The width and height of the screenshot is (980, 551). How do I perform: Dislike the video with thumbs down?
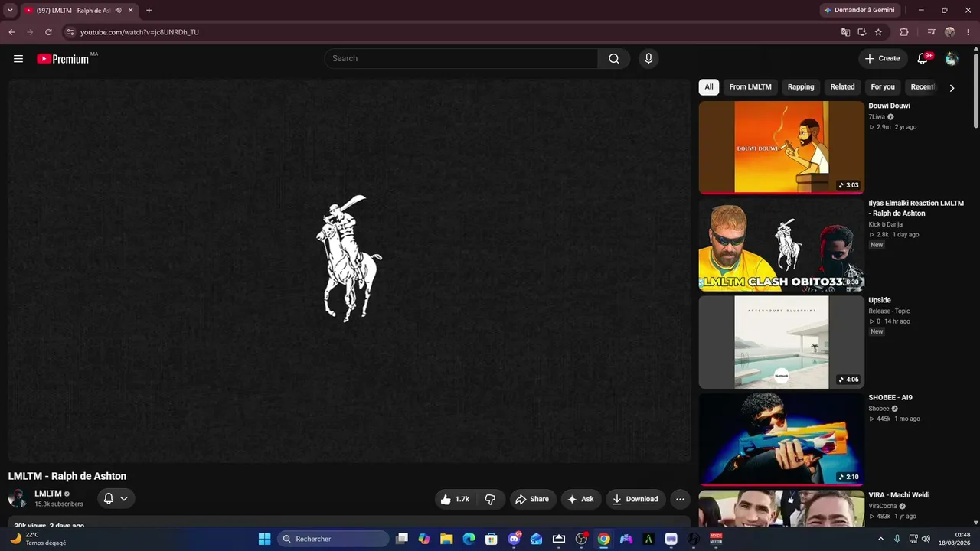click(x=490, y=499)
